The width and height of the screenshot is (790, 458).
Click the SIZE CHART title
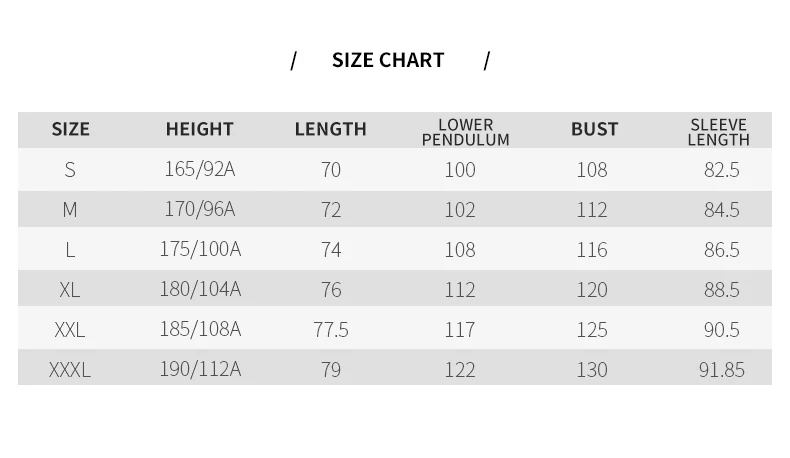pos(388,60)
